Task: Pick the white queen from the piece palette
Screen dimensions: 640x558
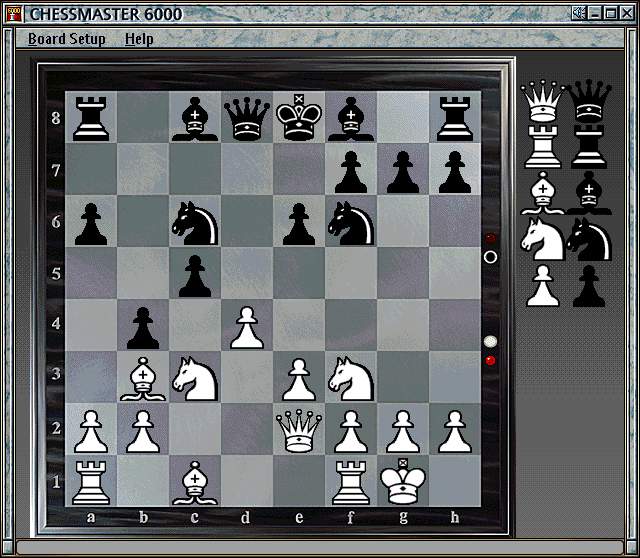Action: click(x=542, y=101)
